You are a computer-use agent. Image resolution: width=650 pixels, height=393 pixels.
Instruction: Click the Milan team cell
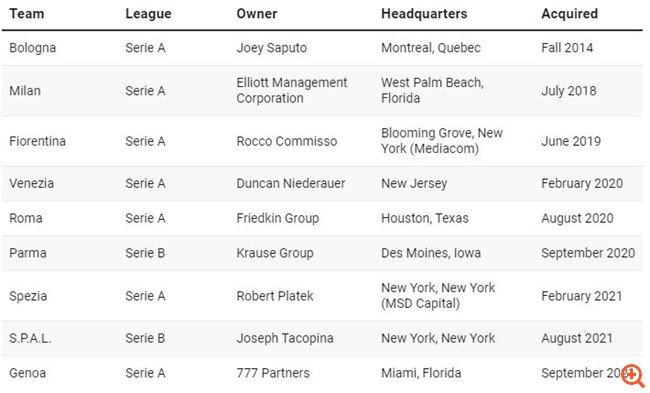point(25,91)
